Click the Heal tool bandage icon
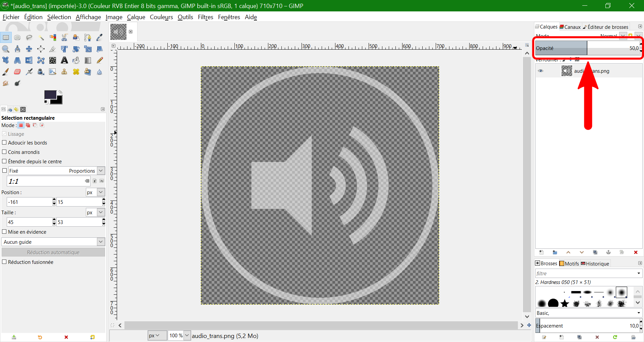 [x=76, y=72]
